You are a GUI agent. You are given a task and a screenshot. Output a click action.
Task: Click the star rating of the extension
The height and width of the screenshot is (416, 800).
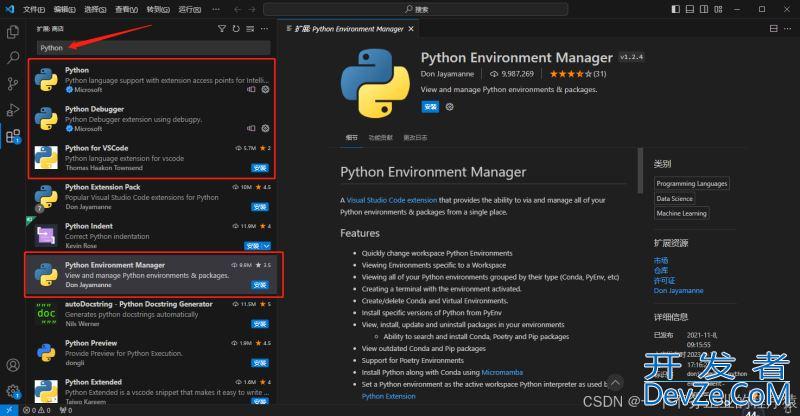click(578, 74)
